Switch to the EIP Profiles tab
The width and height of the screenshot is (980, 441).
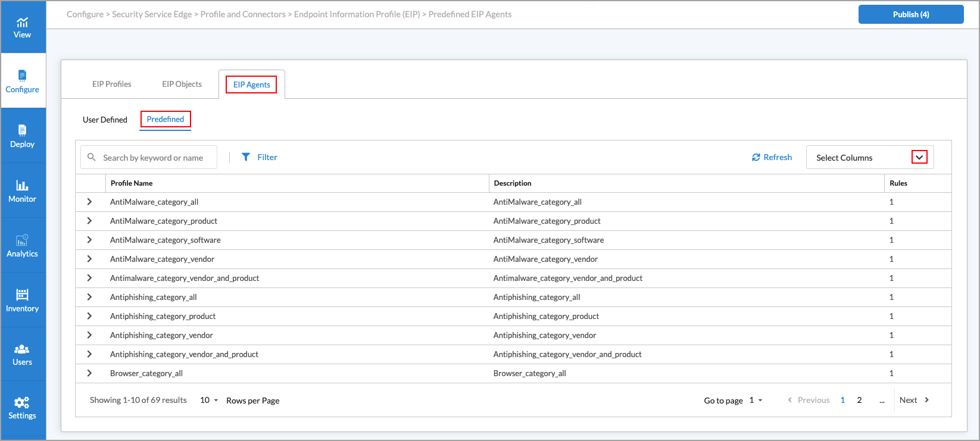click(x=112, y=84)
